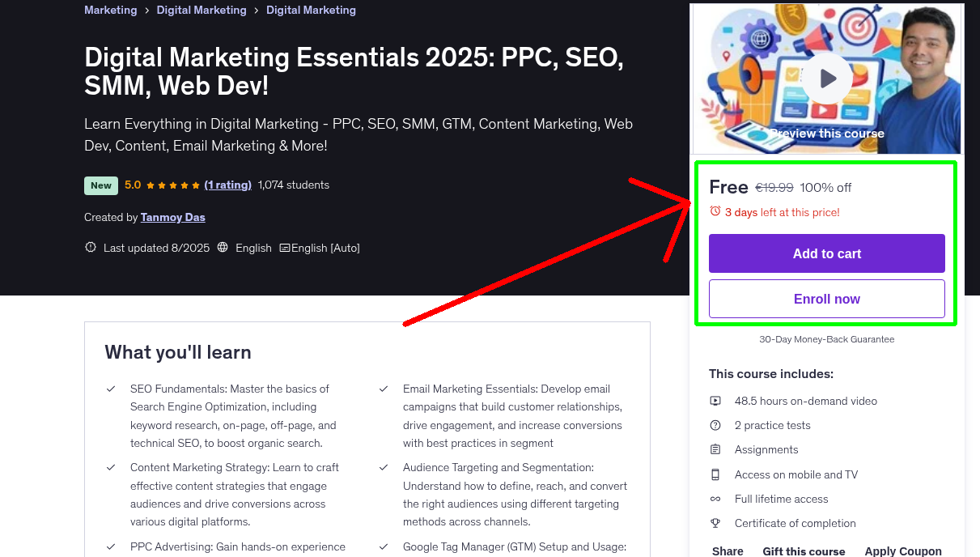
Task: Click the closed captions icon
Action: pos(285,248)
